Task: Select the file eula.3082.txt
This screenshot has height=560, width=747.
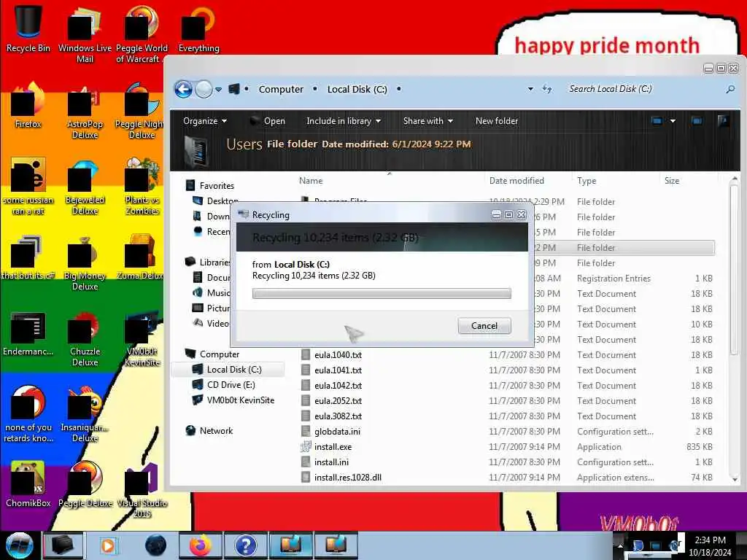Action: pyautogui.click(x=338, y=416)
